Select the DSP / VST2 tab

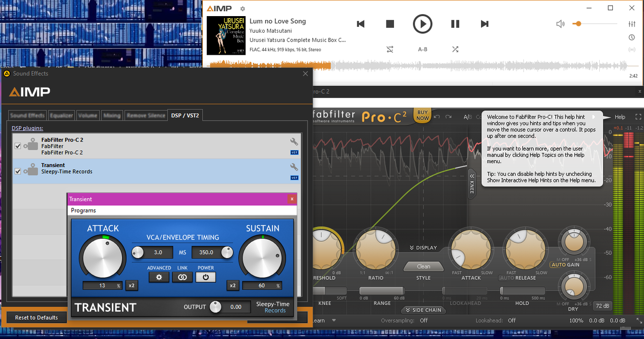(x=186, y=115)
